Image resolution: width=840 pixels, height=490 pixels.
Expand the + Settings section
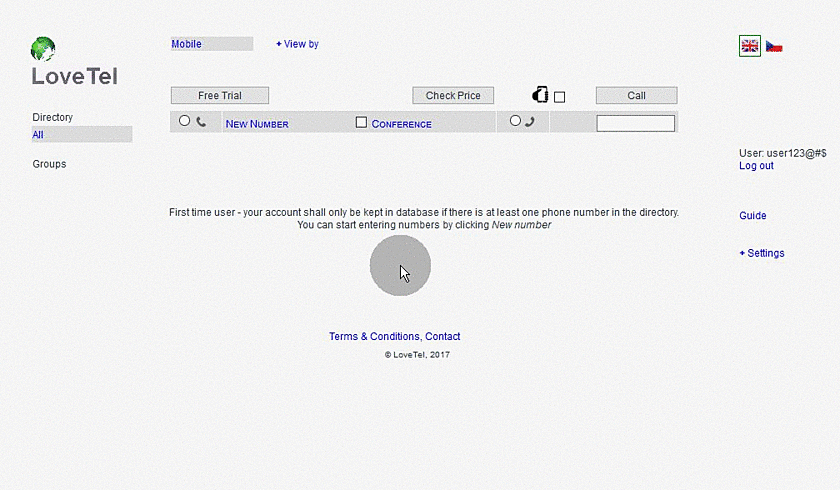pos(761,253)
